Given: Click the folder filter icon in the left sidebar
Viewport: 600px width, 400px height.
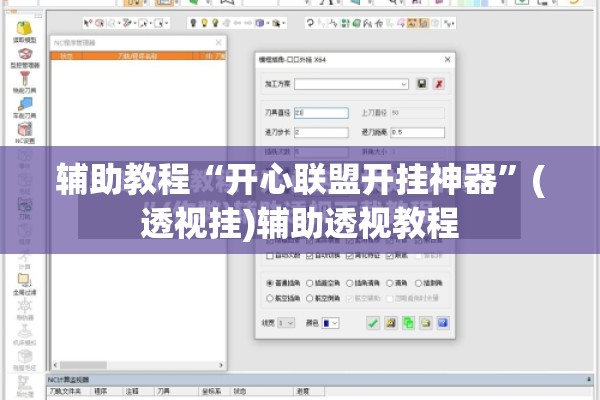Looking at the screenshot, I should [x=24, y=281].
